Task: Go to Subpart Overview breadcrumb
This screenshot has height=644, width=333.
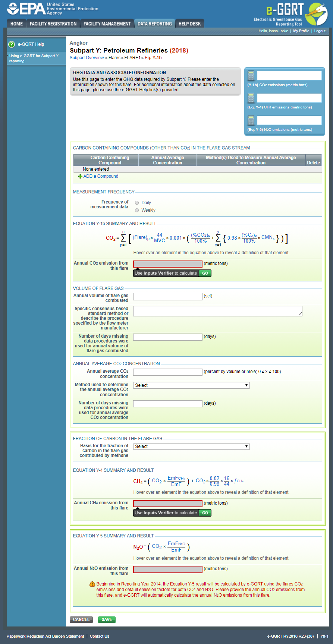Action: [87, 58]
